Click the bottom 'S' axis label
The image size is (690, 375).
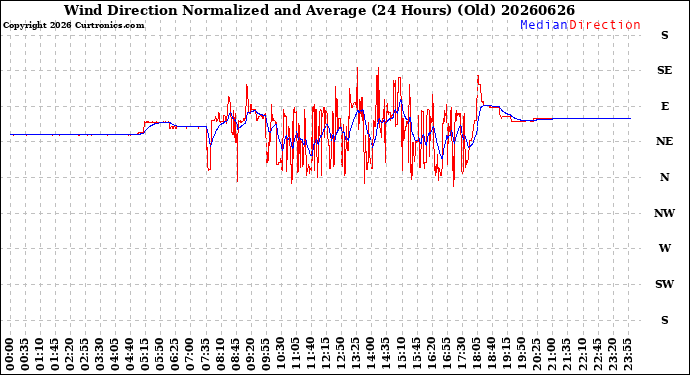[x=664, y=320]
